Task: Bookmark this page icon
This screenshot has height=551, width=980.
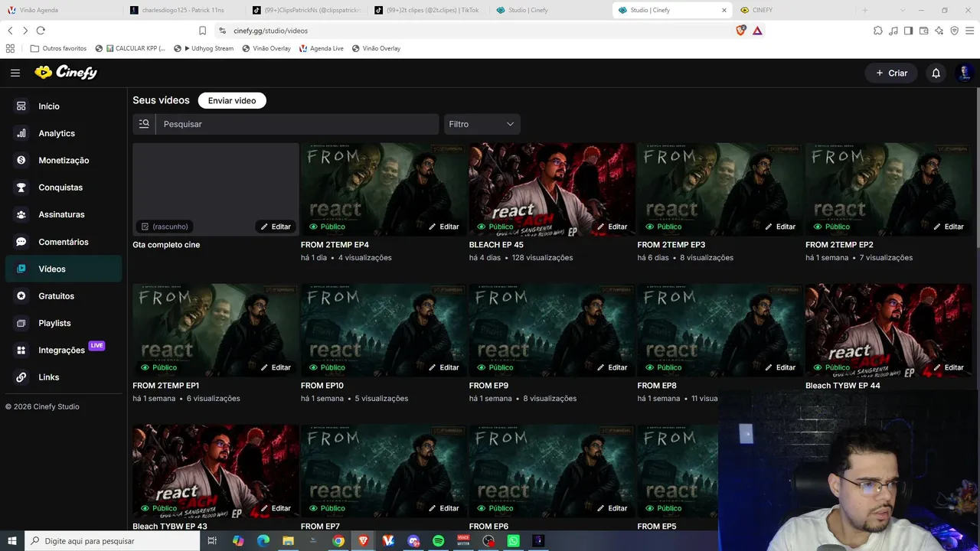Action: [x=202, y=31]
